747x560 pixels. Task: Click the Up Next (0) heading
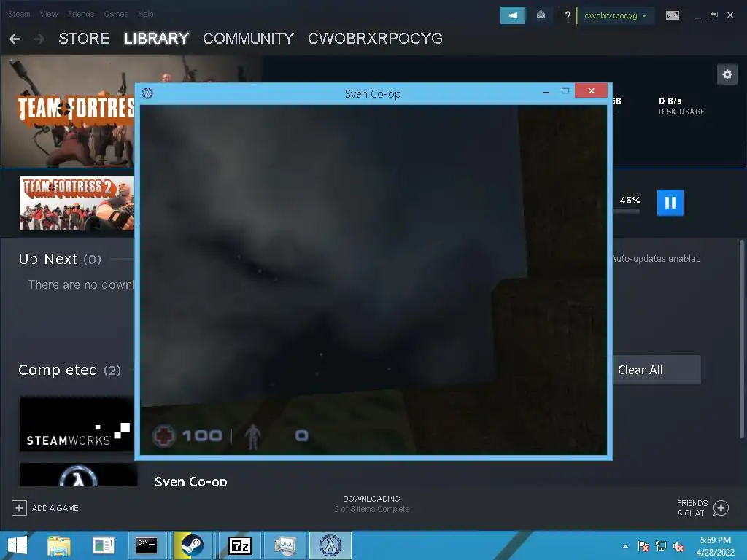tap(60, 259)
